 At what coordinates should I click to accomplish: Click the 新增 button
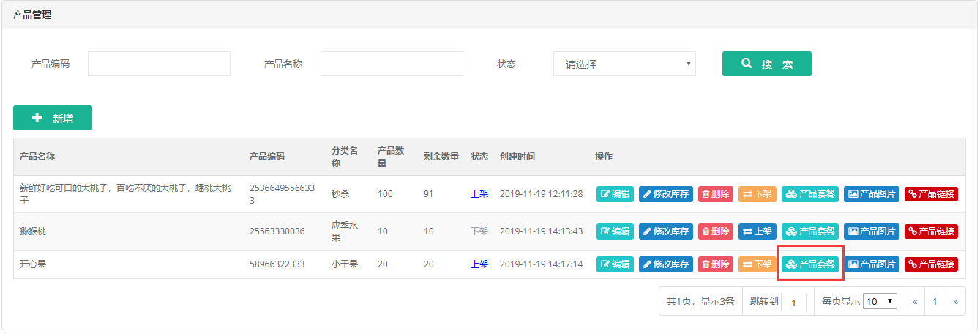[53, 118]
